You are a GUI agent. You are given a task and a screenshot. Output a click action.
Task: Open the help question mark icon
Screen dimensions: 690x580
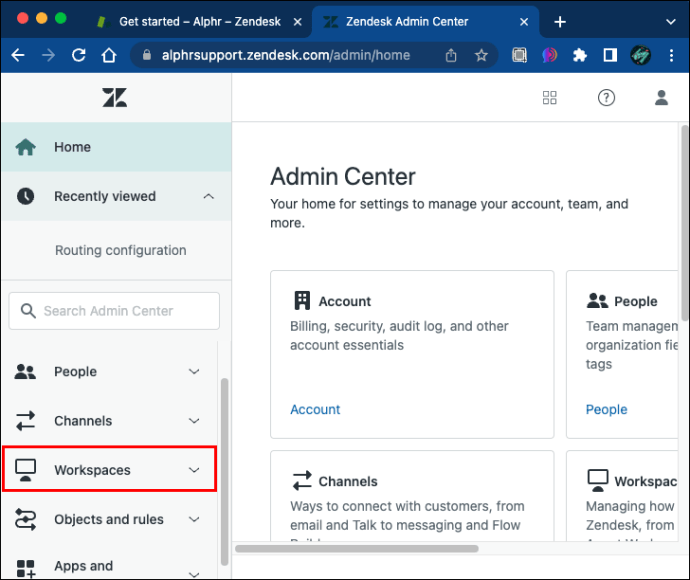coord(606,97)
